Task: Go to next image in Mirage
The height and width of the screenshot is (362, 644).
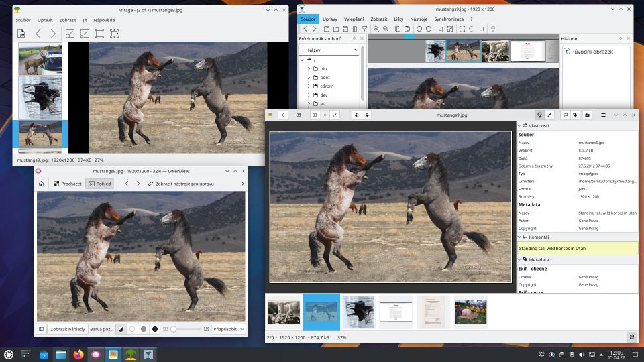Action: pos(52,34)
